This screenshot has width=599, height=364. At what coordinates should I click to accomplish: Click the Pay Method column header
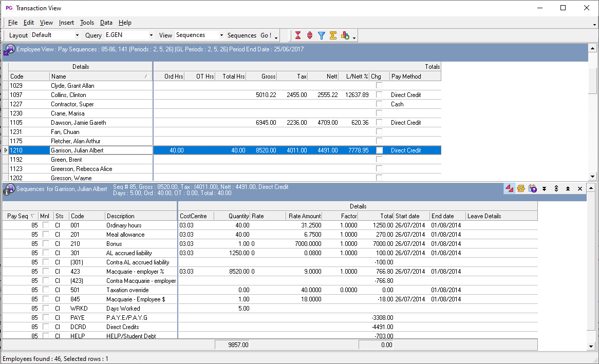pos(415,76)
